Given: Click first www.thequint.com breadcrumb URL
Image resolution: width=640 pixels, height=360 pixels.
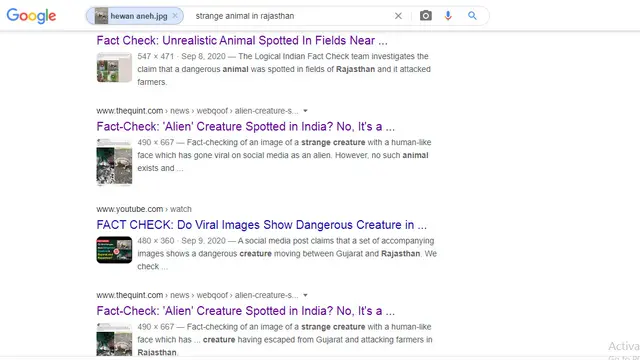Looking at the screenshot, I should (198, 111).
